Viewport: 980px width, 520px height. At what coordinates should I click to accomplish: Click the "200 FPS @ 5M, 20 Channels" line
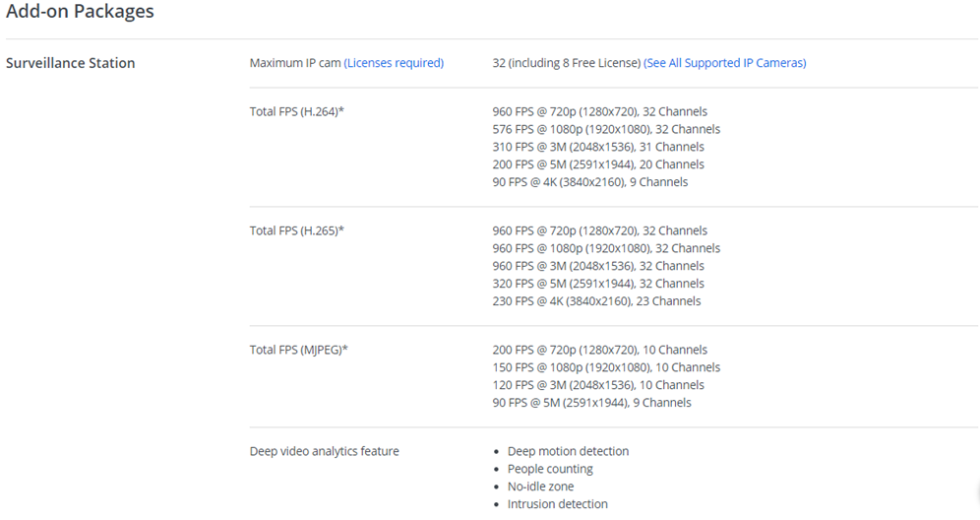pyautogui.click(x=598, y=164)
